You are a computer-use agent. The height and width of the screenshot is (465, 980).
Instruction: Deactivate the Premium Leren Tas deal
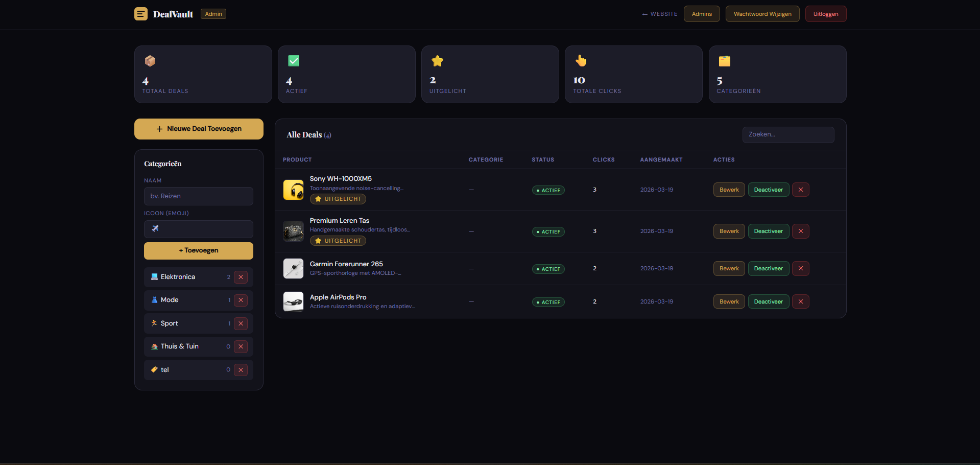tap(769, 231)
